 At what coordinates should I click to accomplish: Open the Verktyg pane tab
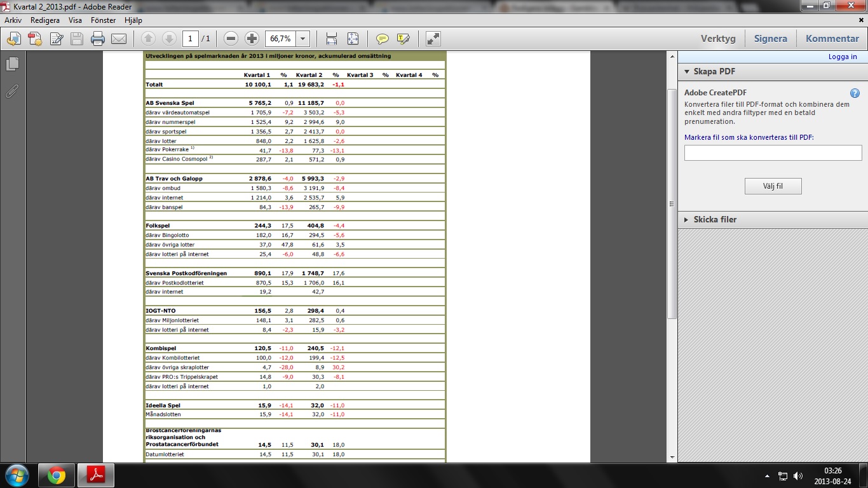[x=718, y=39]
